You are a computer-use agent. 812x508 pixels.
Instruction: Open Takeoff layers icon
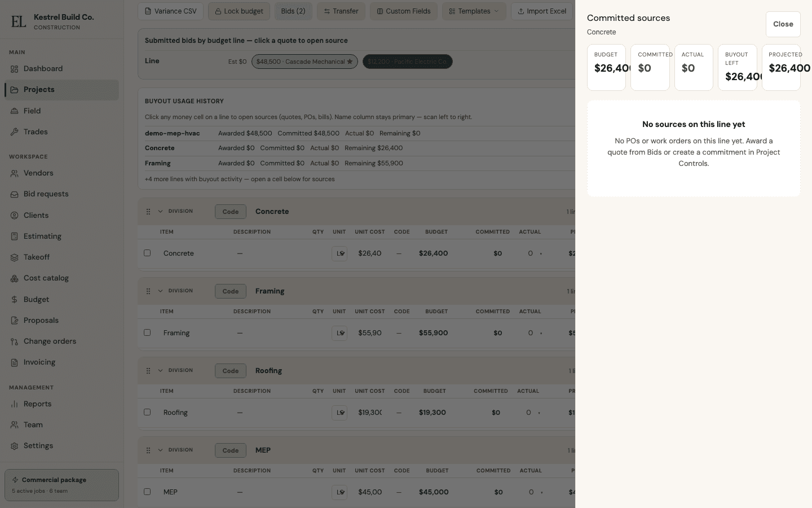(x=15, y=257)
